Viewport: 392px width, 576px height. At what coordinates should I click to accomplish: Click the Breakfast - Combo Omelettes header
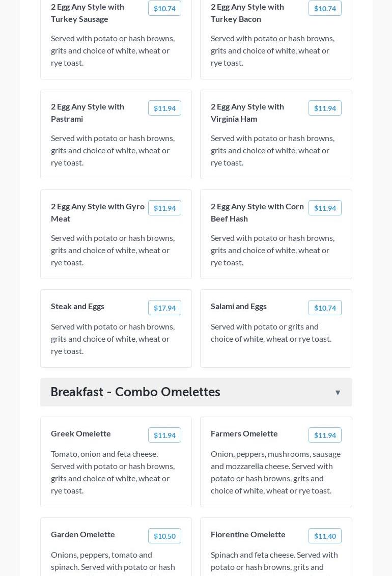(135, 392)
